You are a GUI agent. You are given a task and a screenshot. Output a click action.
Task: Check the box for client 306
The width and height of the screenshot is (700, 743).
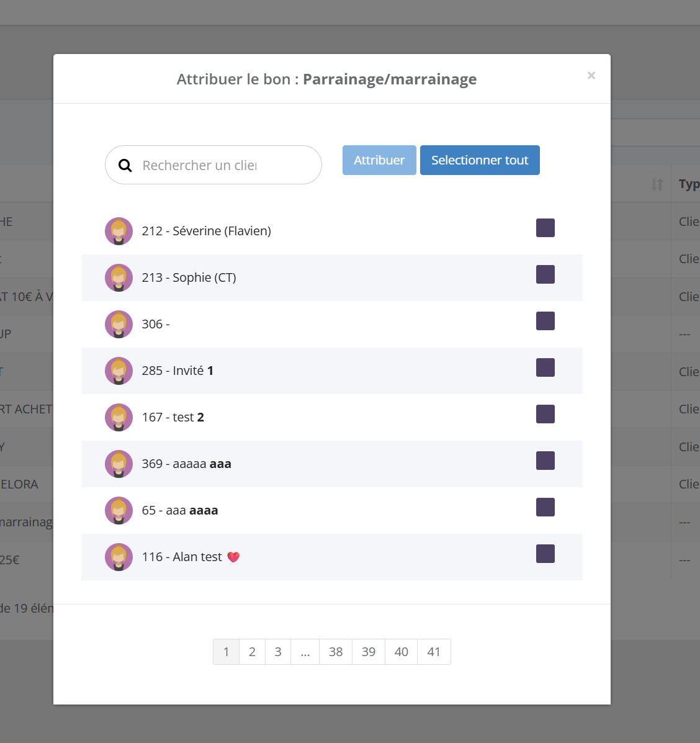point(545,321)
